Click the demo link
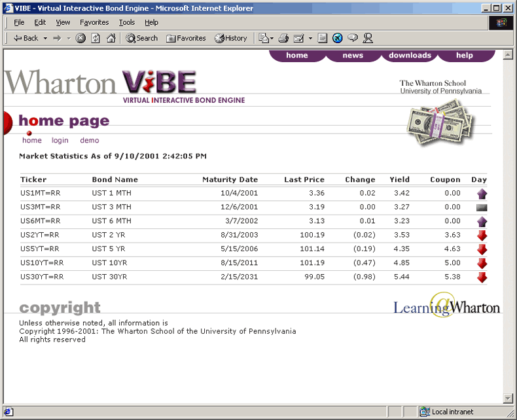The image size is (517, 420). [x=90, y=141]
